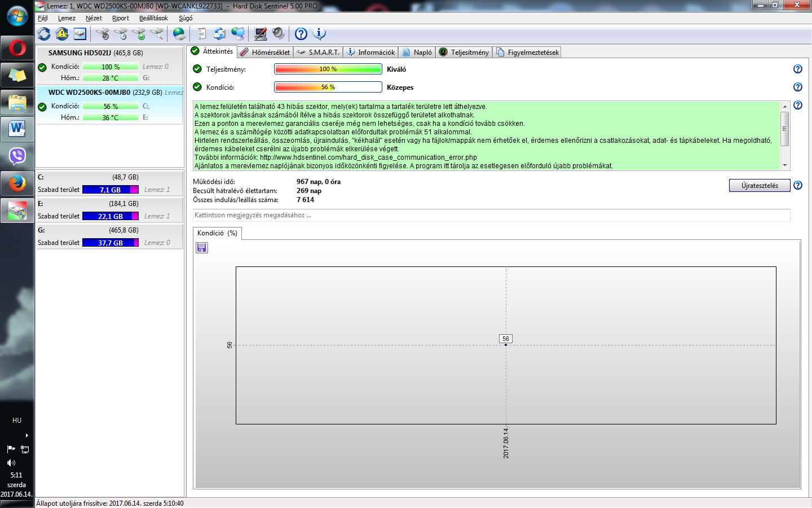Select the C: partition entry

point(109,183)
